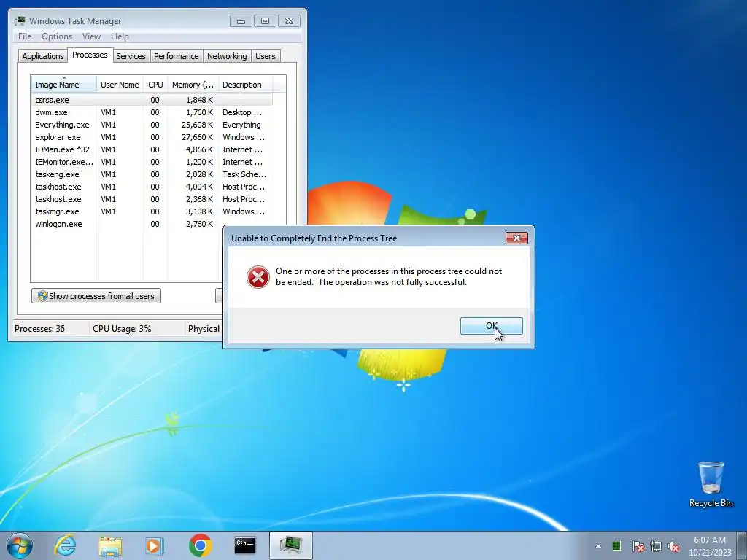Switch to the Services tab
The width and height of the screenshot is (747, 560).
[131, 56]
